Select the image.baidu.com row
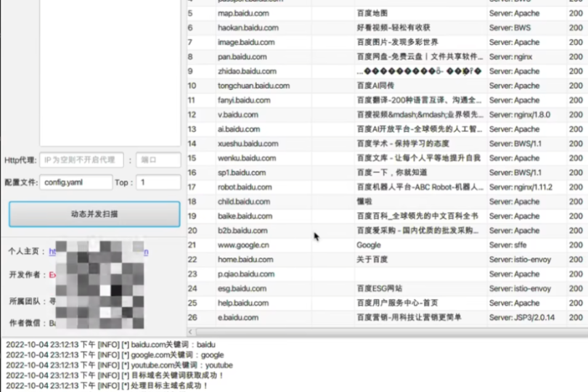588x392 pixels. coord(388,42)
